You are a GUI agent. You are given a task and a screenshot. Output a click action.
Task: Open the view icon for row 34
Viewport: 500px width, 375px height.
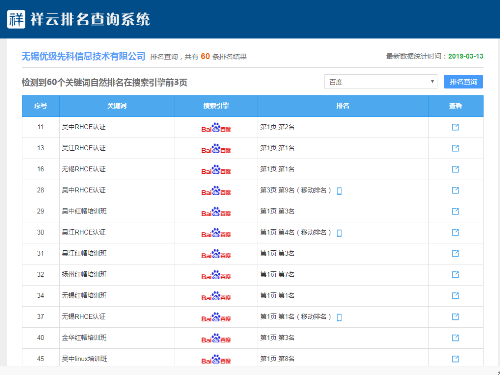pyautogui.click(x=455, y=295)
